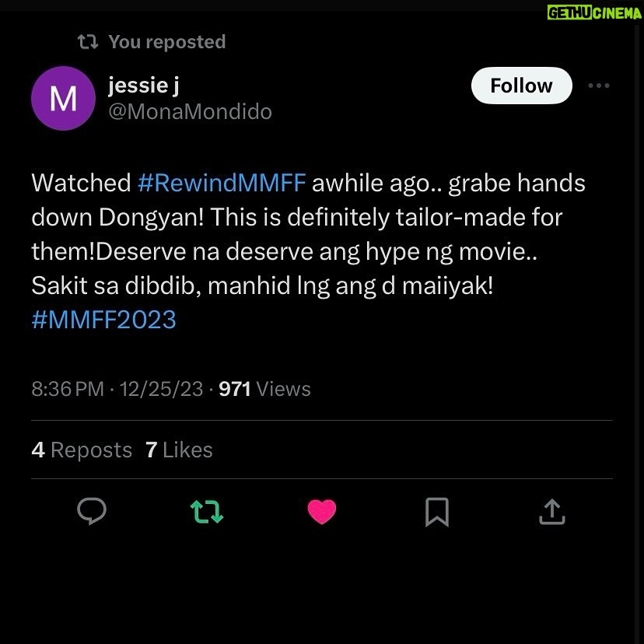Click the 971 Views count
This screenshot has width=644, height=644.
[264, 389]
